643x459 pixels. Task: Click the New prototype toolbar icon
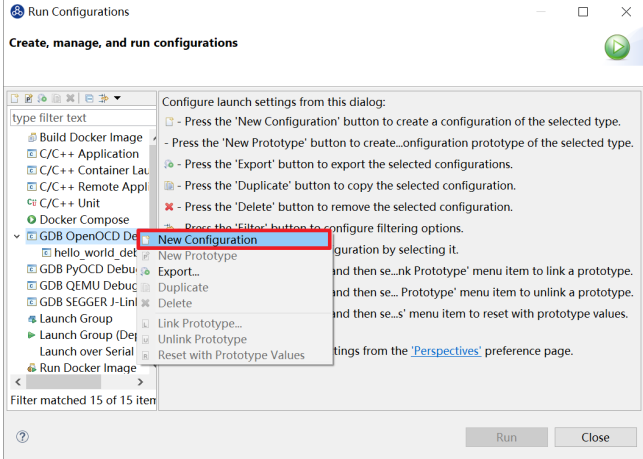pyautogui.click(x=28, y=98)
